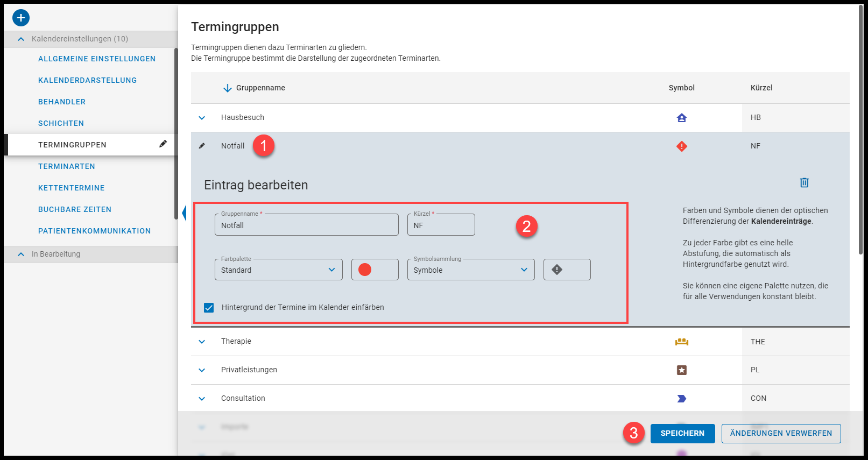The height and width of the screenshot is (460, 868).
Task: Sort by Gruppenname using the arrow
Action: point(228,88)
